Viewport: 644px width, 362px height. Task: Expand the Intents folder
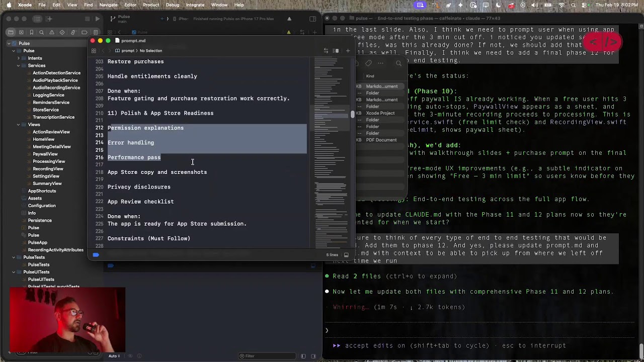pyautogui.click(x=19, y=58)
